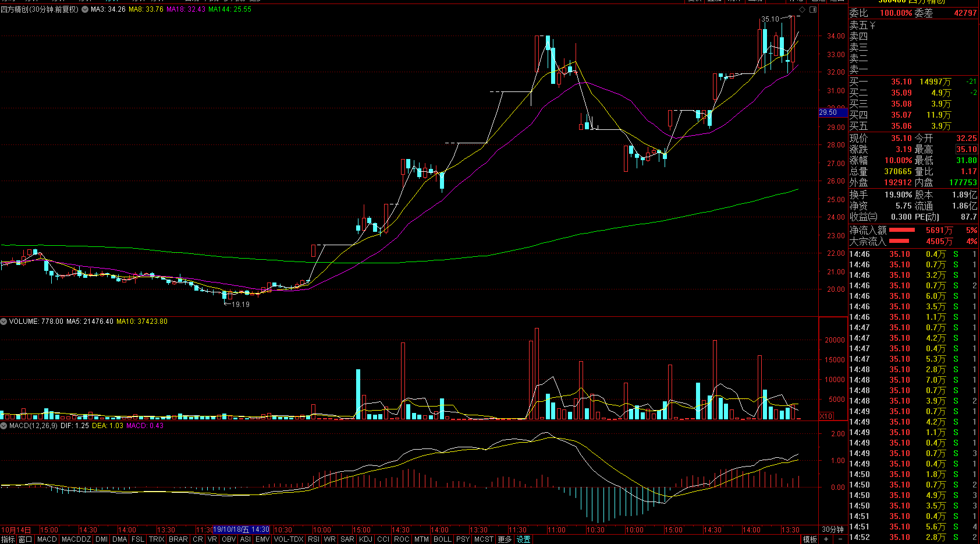Click the 买三 35.08 bid row
Image resolution: width=980 pixels, height=544 pixels.
tap(913, 104)
